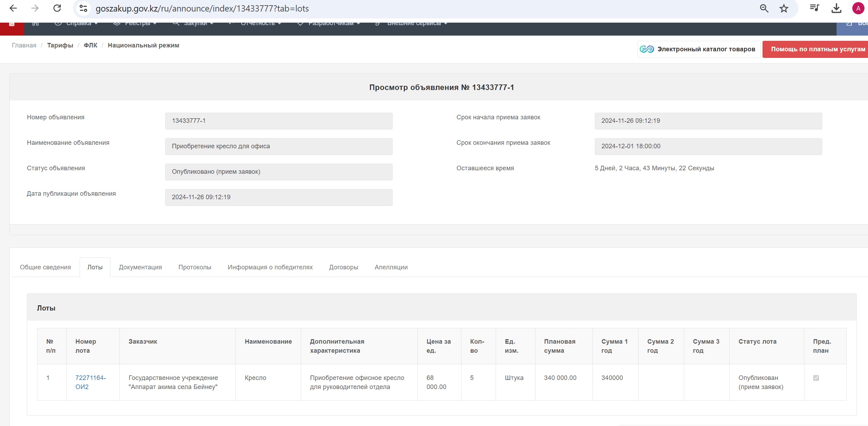View site information icon in address bar
This screenshot has height=426, width=868.
coord(83,8)
